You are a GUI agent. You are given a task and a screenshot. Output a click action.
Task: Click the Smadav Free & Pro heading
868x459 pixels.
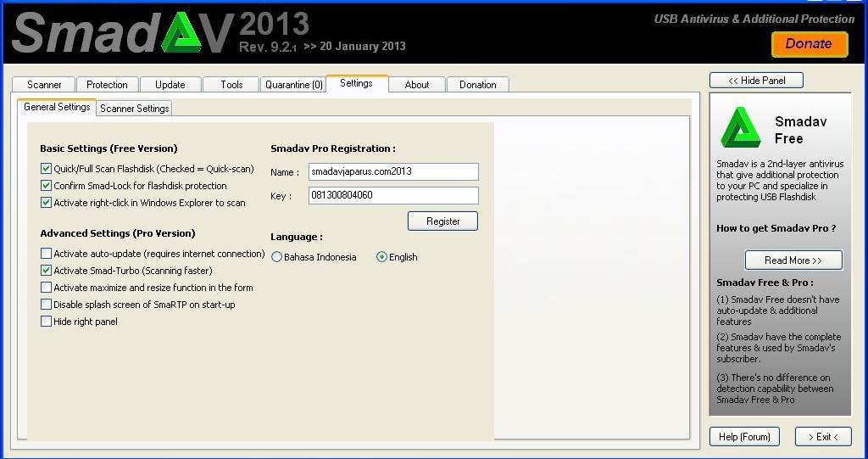tap(765, 283)
